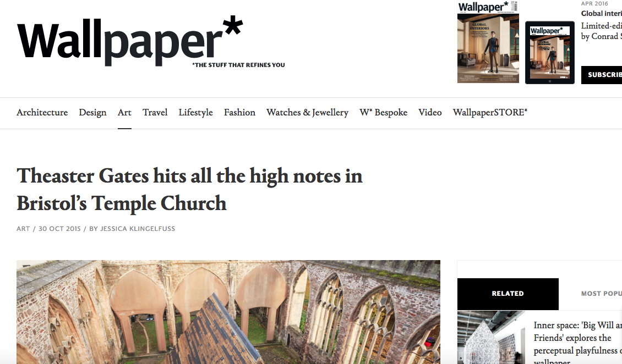The width and height of the screenshot is (622, 364).
Task: Go to Watches & Jewellery
Action: [308, 113]
